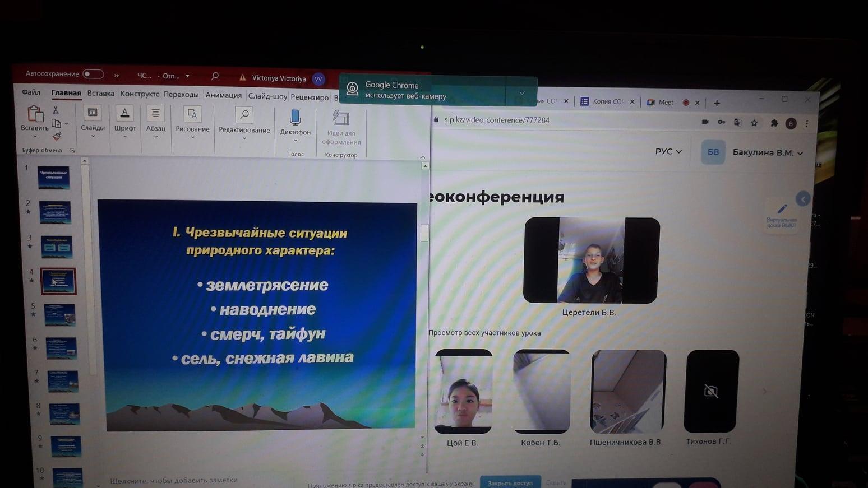Open the Анимация ribbon tab
The width and height of the screenshot is (868, 488).
[223, 95]
